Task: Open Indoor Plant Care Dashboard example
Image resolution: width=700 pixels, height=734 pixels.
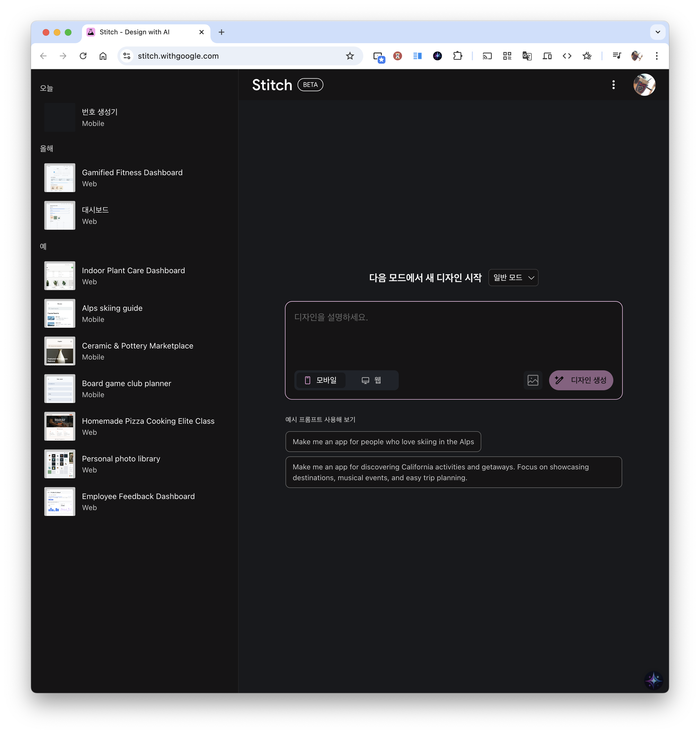Action: (x=134, y=276)
